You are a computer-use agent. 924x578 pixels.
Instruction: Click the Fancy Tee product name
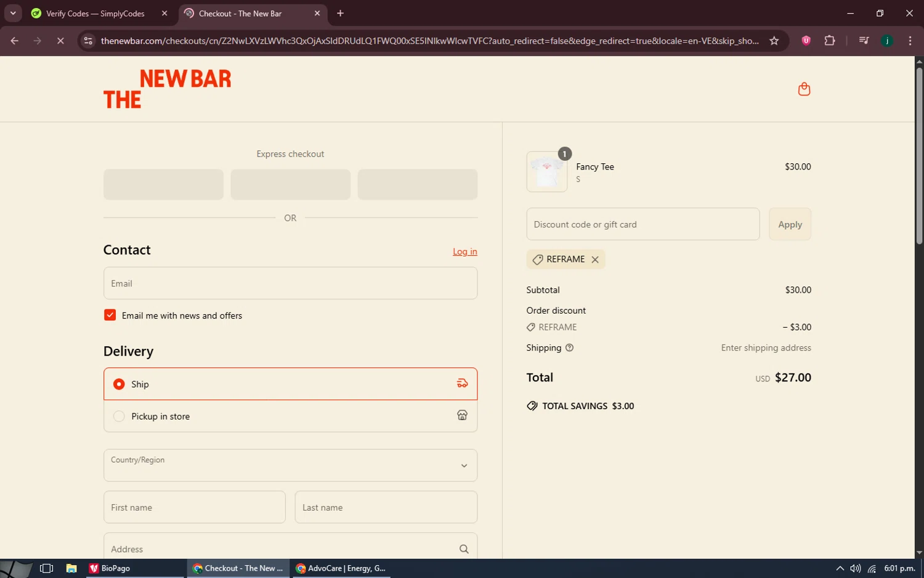click(595, 166)
